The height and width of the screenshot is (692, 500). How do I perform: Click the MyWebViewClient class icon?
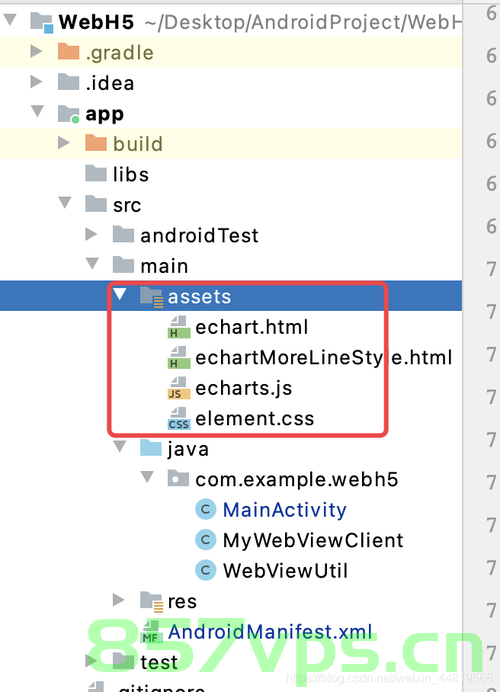[x=206, y=540]
